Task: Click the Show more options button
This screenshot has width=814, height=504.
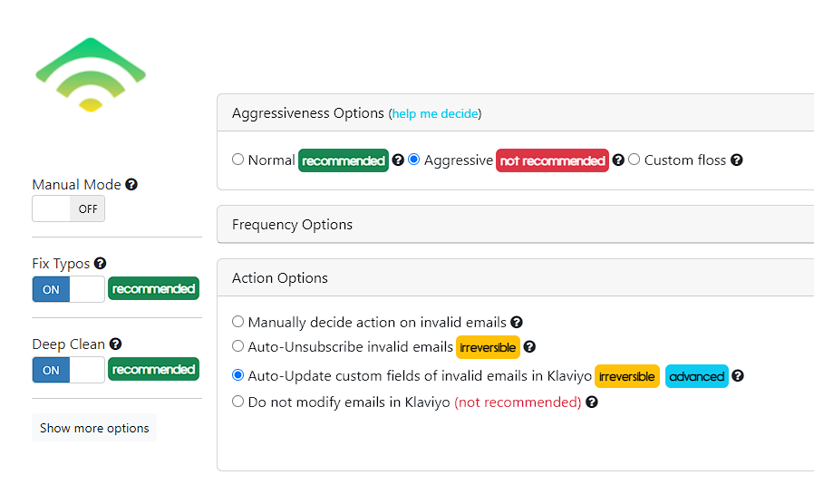Action: coord(94,428)
